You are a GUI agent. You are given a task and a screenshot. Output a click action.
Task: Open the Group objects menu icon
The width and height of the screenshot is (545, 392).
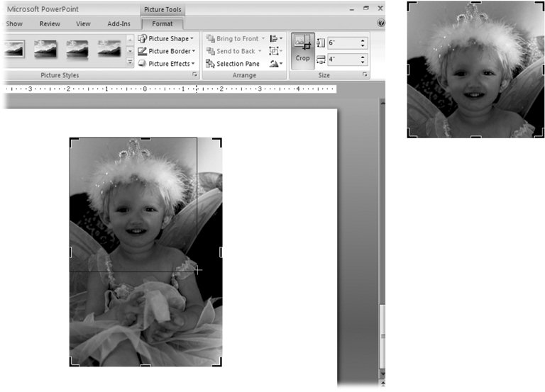[x=276, y=51]
